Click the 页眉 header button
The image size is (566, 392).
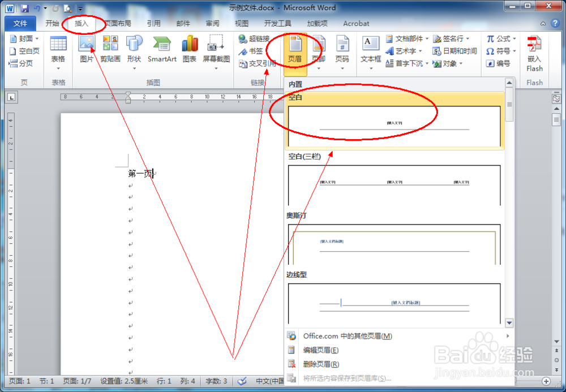click(x=295, y=53)
